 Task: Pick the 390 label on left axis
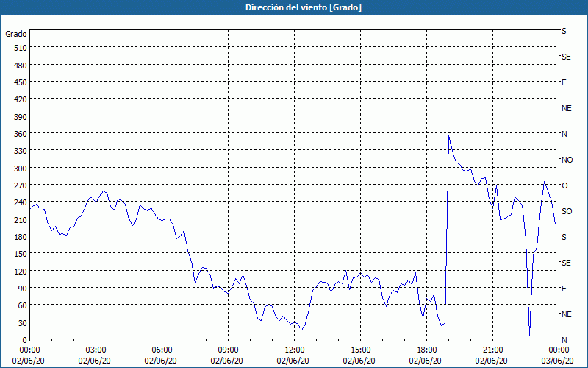point(21,117)
